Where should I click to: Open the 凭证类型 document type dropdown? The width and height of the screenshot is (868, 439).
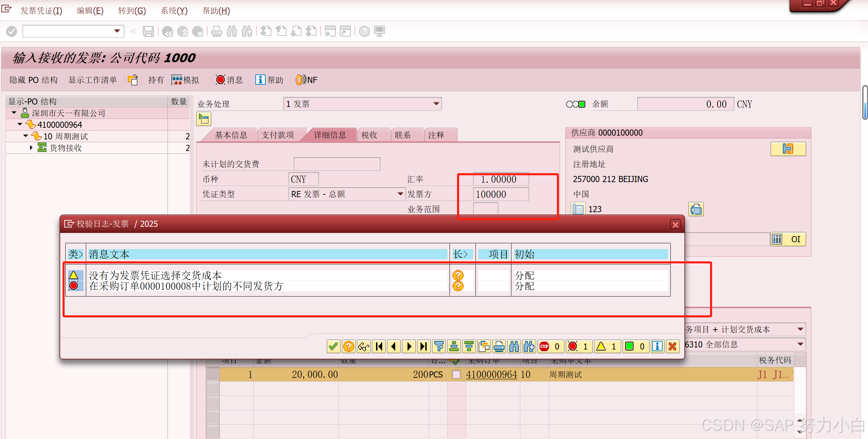[x=400, y=194]
